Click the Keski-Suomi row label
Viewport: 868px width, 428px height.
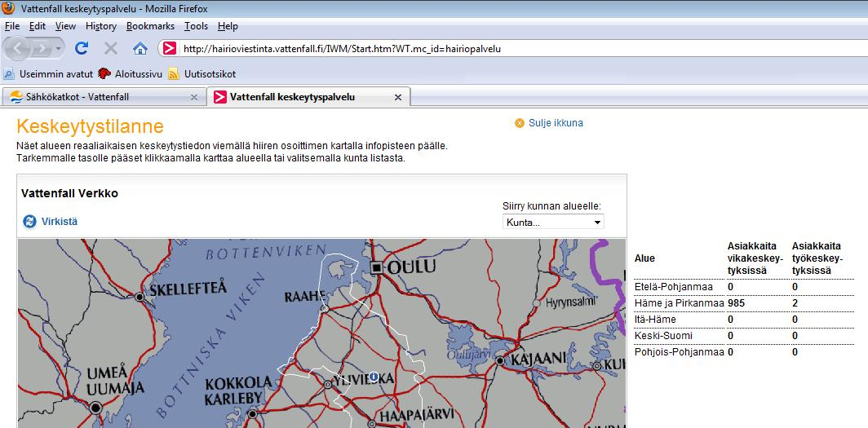(x=663, y=336)
